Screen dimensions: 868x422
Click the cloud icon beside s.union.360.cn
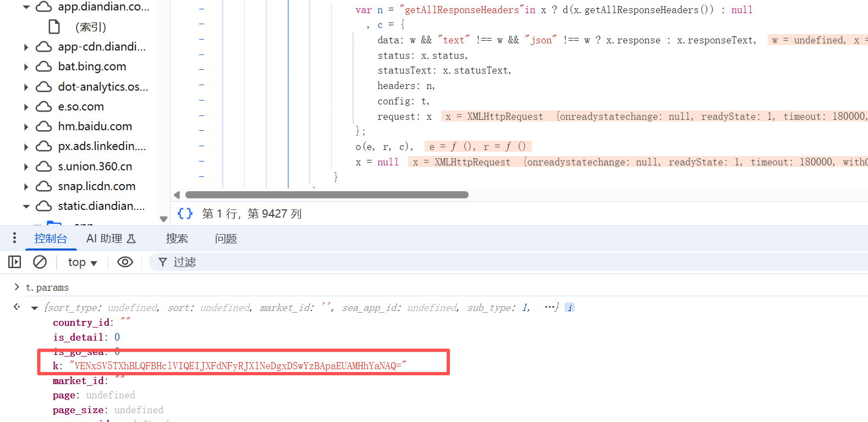[44, 166]
